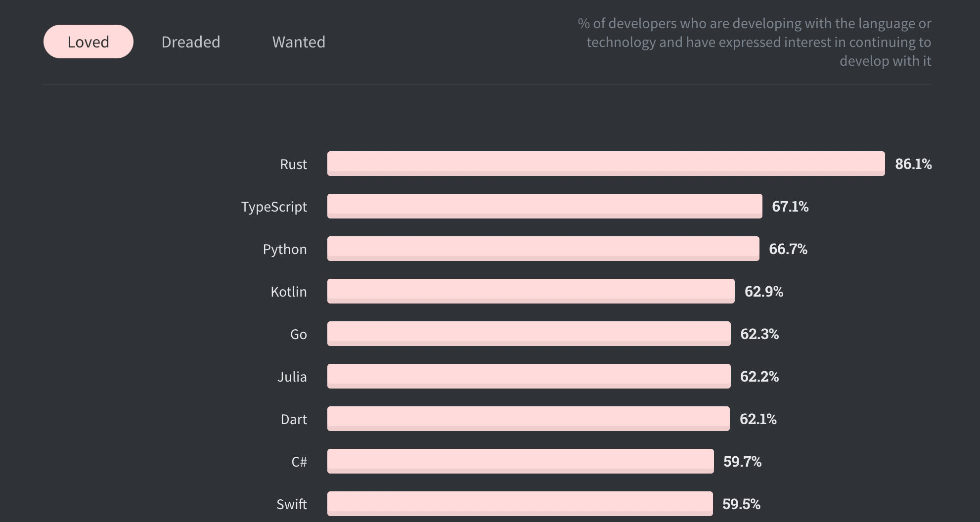Click the chart description text
The image size is (980, 522).
coord(755,42)
